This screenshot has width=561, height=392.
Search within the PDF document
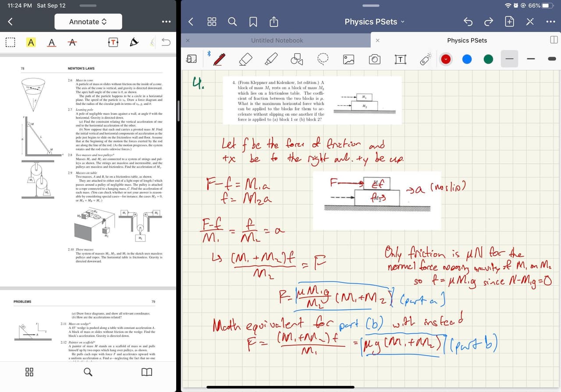click(x=88, y=372)
